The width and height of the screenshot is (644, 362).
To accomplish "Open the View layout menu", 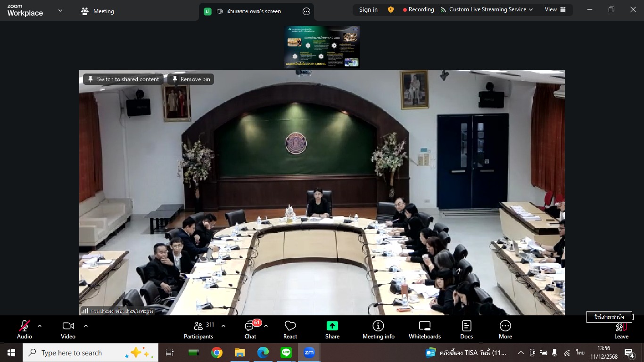I will coord(555,9).
